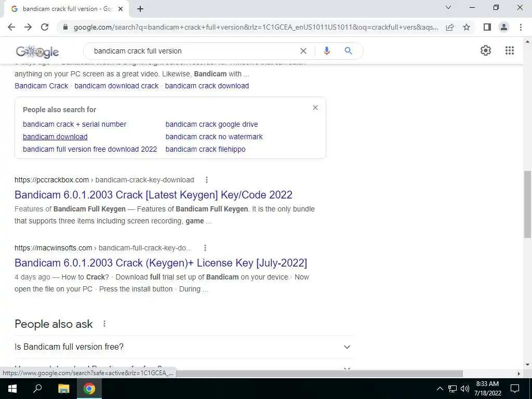Click the macwinsofts.com result URL
The image size is (532, 399).
pos(103,248)
